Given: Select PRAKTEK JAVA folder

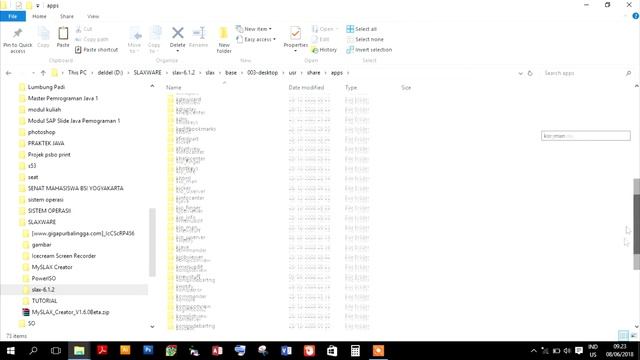Looking at the screenshot, I should tap(46, 143).
